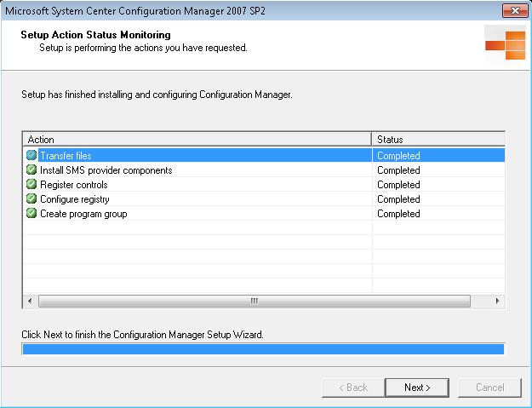Image resolution: width=532 pixels, height=408 pixels.
Task: Click the horizontal scrollbar thumb
Action: (255, 301)
